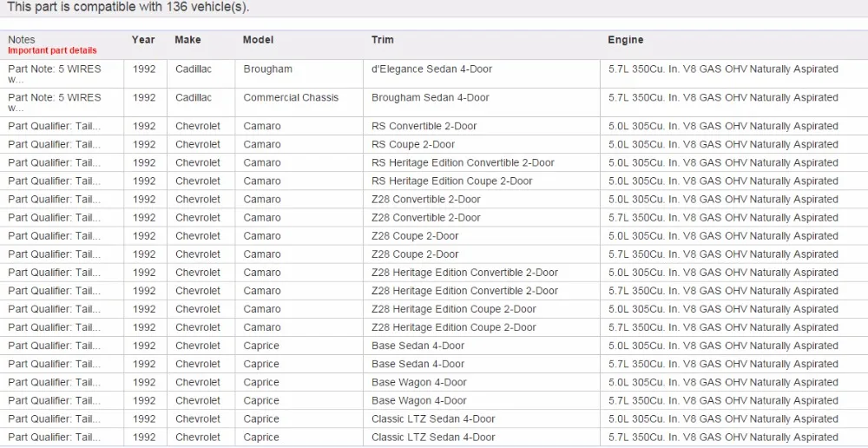Select Base Wagon 4-Door trim in 5.0L row

coord(419,382)
